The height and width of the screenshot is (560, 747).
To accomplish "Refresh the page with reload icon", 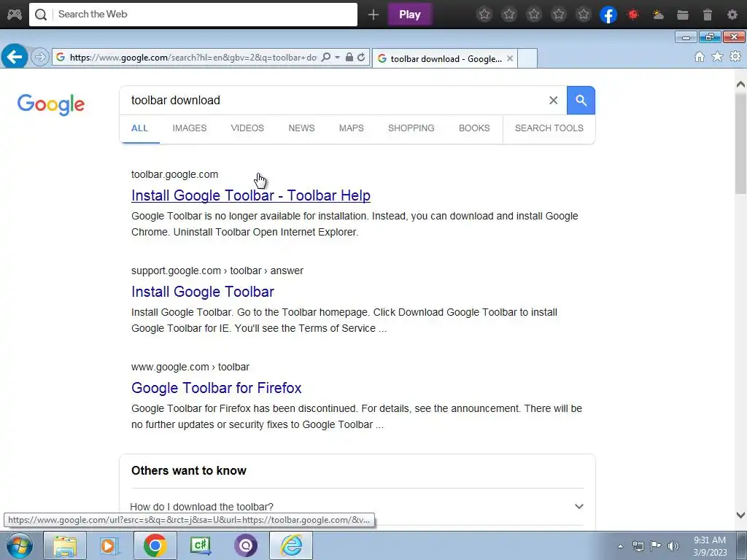I will (361, 58).
